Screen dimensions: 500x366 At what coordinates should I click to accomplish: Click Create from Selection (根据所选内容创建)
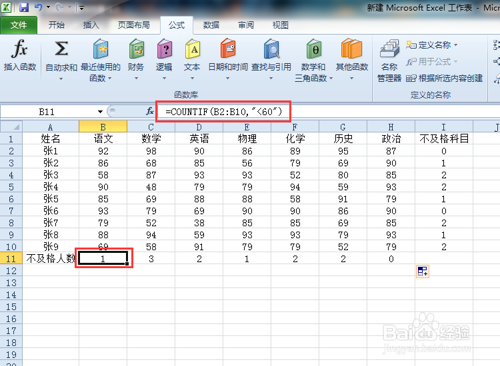point(444,78)
